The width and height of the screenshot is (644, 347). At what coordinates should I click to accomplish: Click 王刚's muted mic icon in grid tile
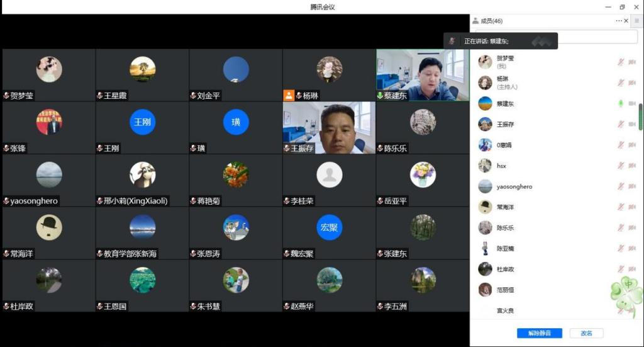tap(100, 149)
